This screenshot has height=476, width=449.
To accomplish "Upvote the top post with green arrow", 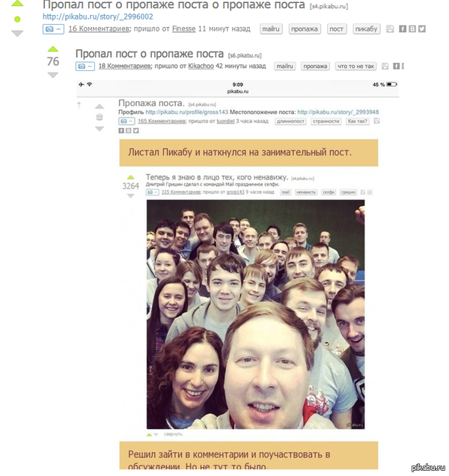I will pos(17,3).
